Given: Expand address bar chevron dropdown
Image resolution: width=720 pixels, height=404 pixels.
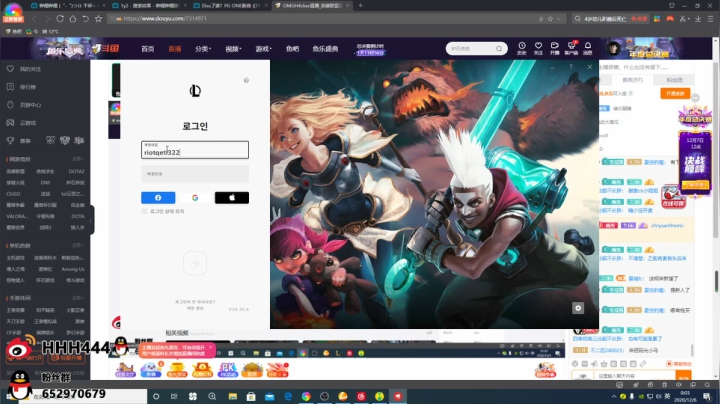Looking at the screenshot, I should click(x=559, y=19).
